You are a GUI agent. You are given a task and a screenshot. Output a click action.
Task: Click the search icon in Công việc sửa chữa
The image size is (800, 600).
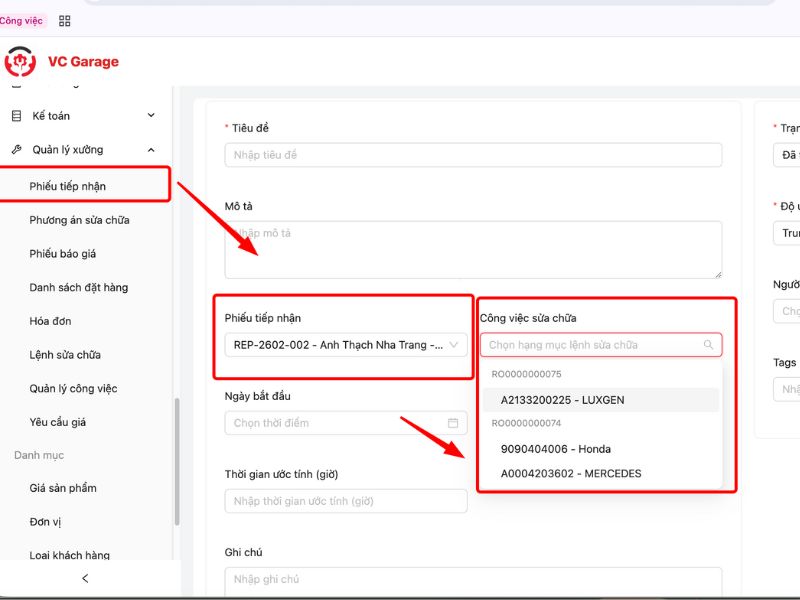point(708,345)
